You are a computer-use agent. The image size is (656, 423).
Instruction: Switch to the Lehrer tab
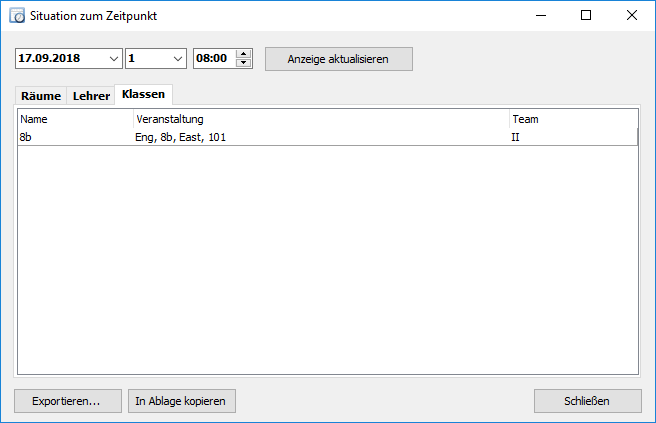(x=91, y=96)
